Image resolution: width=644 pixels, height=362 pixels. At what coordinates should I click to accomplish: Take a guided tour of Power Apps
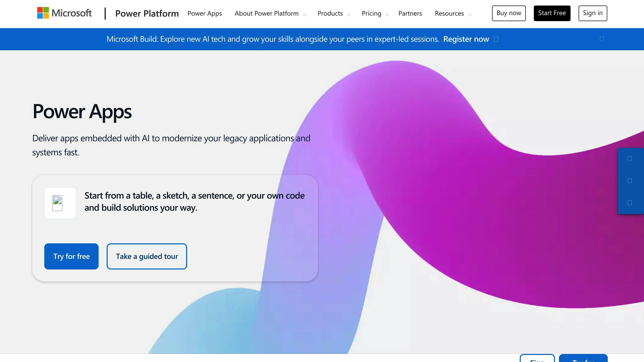[147, 256]
